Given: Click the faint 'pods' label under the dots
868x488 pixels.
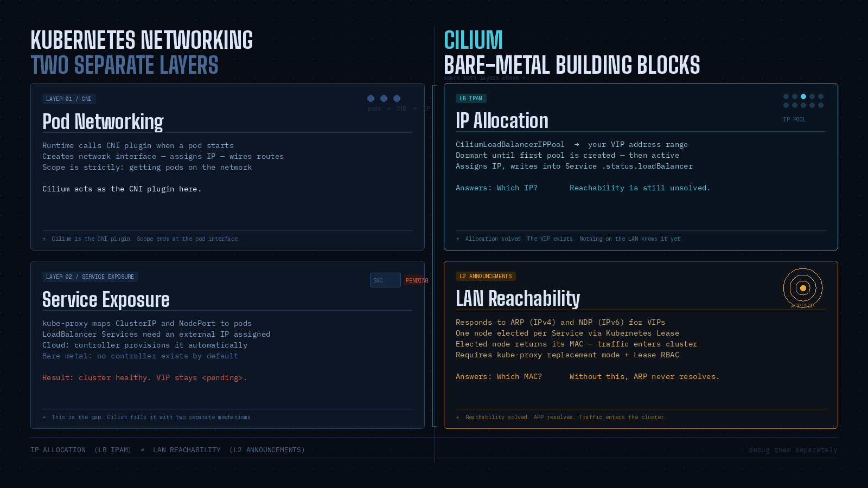Looking at the screenshot, I should tap(374, 108).
